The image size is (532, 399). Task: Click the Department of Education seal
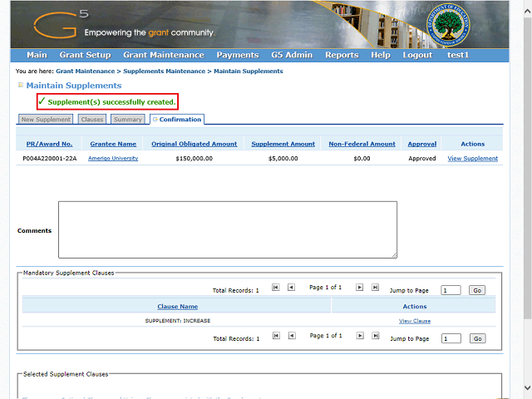pos(448,25)
